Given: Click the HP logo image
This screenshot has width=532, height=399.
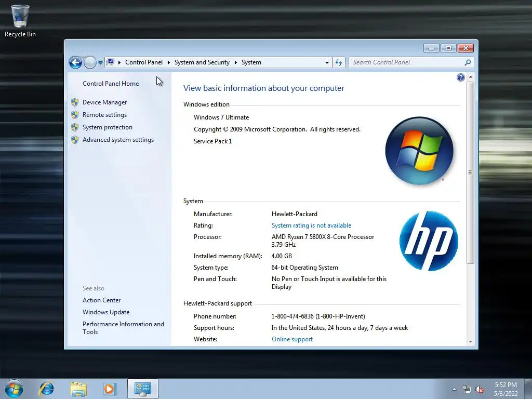Looking at the screenshot, I should pos(429,241).
